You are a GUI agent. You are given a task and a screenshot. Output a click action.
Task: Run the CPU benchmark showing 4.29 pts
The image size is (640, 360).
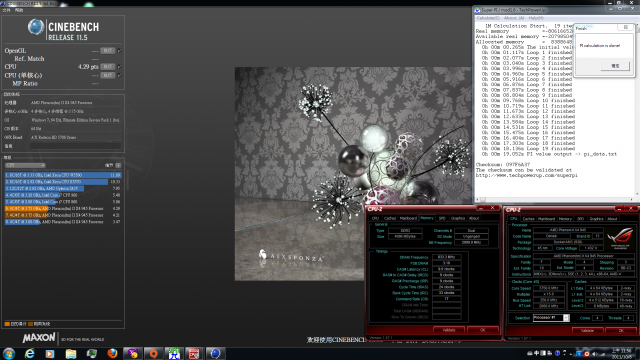tap(108, 67)
